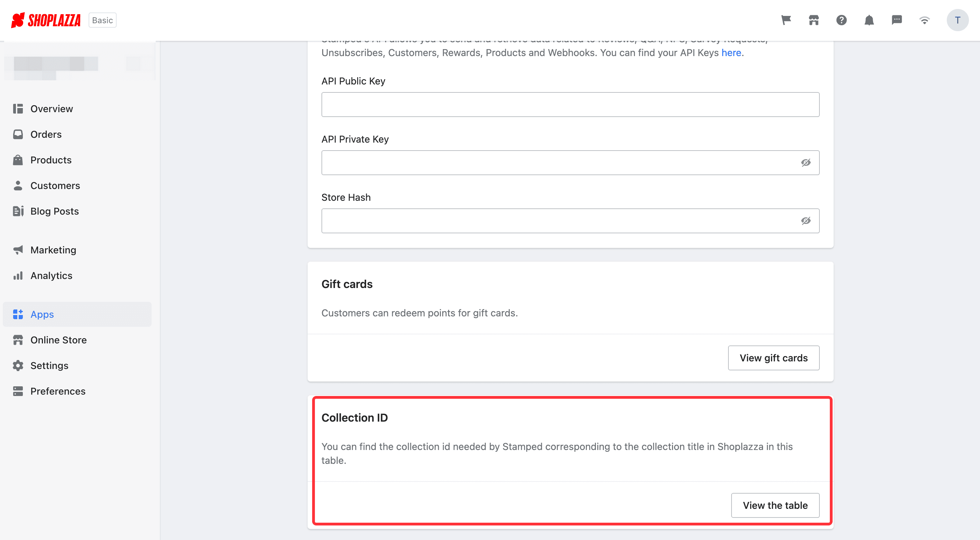The height and width of the screenshot is (540, 980).
Task: Open Customers in sidebar
Action: coord(77,186)
